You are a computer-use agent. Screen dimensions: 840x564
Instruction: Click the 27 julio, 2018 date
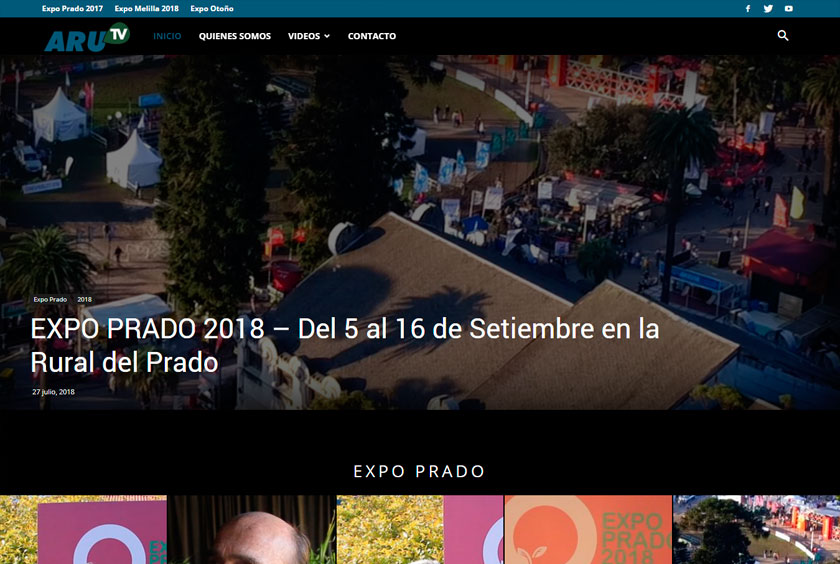pos(54,392)
